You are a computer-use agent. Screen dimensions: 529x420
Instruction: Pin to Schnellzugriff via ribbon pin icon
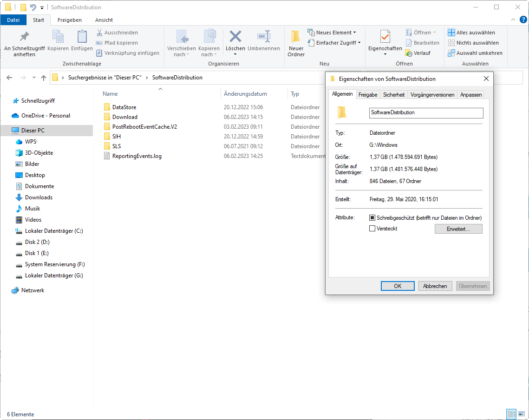pos(24,36)
